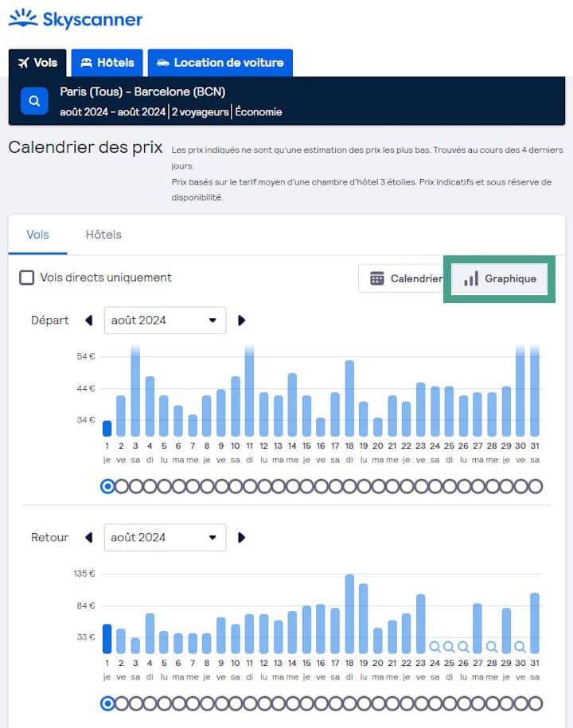Screen dimensions: 573x728
Task: Select return radio button for day 31
Action: pos(535,703)
